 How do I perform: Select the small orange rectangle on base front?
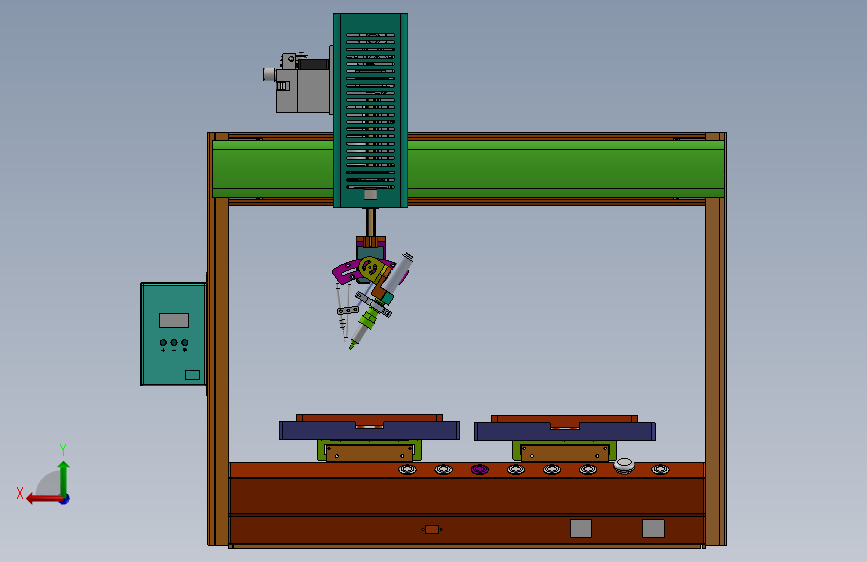(432, 529)
